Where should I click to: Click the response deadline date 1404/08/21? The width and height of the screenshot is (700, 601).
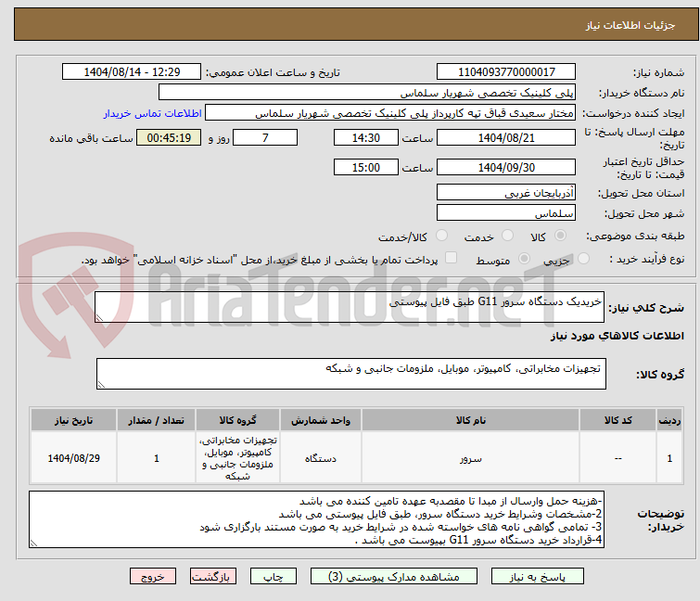coord(506,137)
